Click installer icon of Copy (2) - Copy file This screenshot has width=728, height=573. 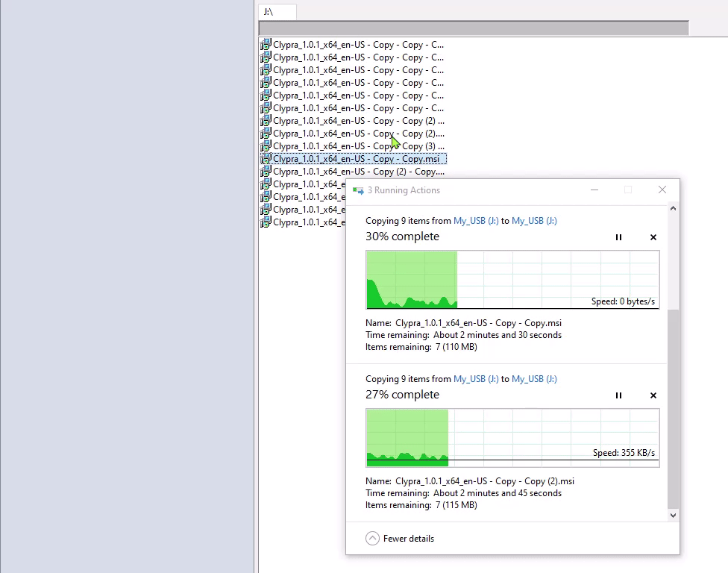coord(266,172)
